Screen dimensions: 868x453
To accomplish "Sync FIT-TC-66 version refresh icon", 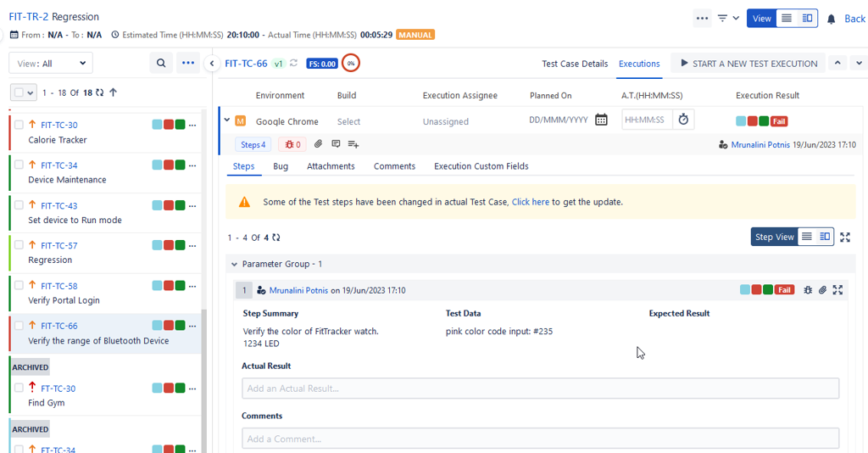I will (293, 63).
